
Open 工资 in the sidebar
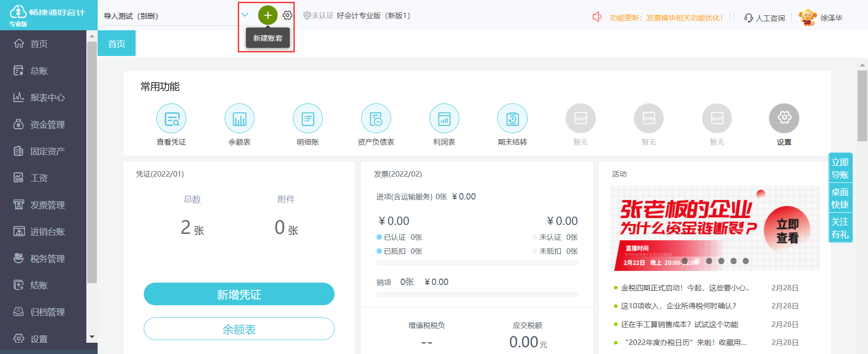coord(43,178)
